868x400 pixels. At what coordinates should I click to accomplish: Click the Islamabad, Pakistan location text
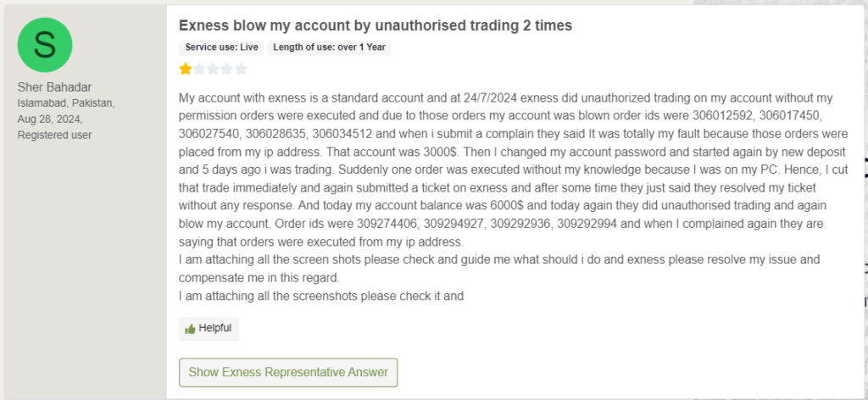(x=66, y=103)
